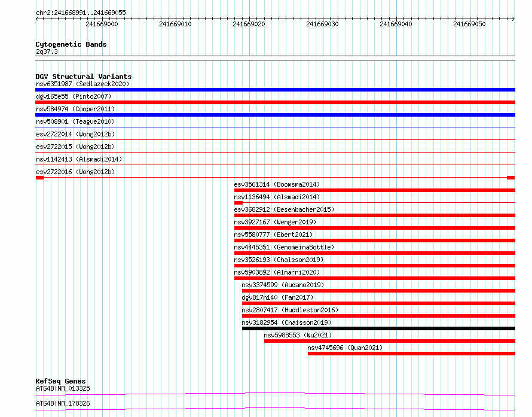Open the nsv4445351 (GenomeinaBottle) variant

(284, 247)
